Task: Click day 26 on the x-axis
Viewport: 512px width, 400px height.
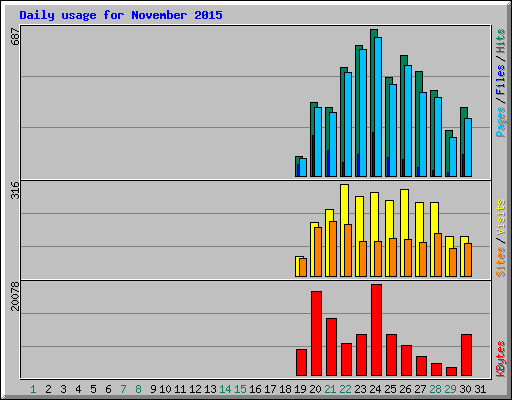Action: click(405, 389)
